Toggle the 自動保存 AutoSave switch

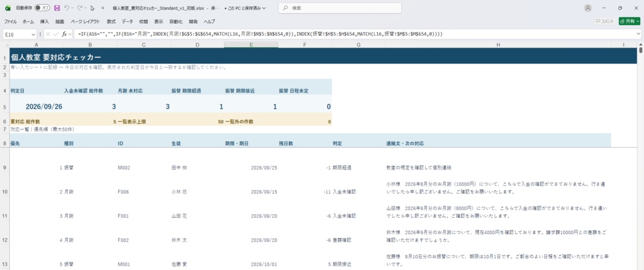click(x=42, y=8)
